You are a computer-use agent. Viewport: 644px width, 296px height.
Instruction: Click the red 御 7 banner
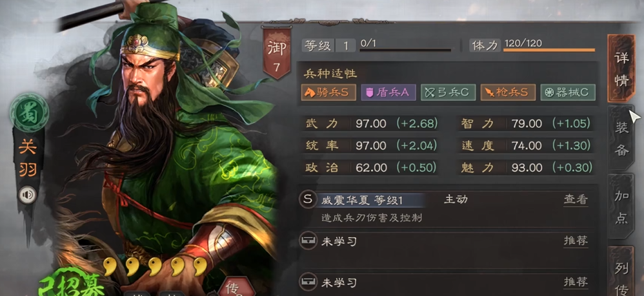277,52
